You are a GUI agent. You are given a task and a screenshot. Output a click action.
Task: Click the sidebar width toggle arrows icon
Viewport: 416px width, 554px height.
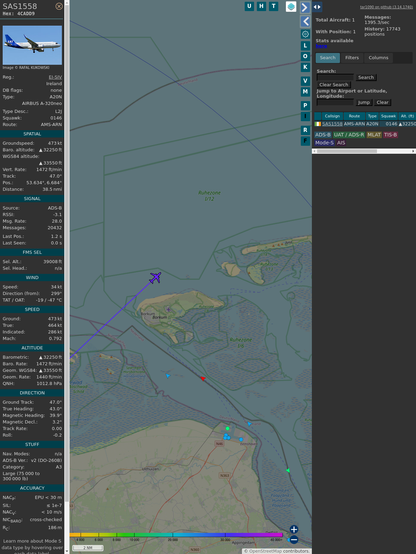[x=317, y=7]
